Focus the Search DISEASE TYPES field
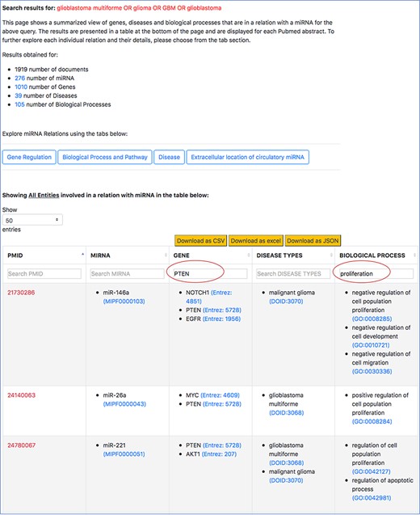 [293, 273]
